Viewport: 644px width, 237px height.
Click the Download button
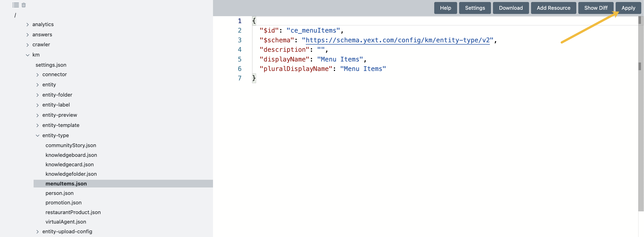coord(511,8)
